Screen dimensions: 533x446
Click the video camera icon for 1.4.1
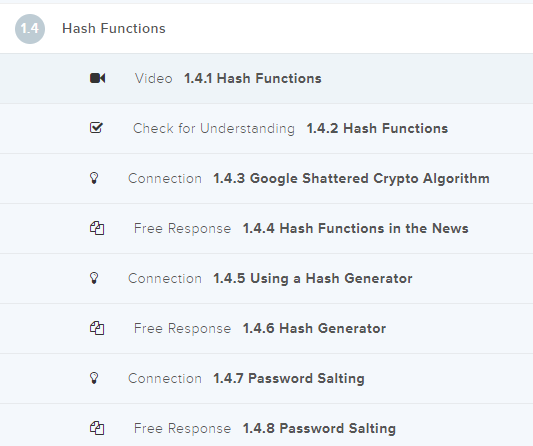tap(98, 78)
